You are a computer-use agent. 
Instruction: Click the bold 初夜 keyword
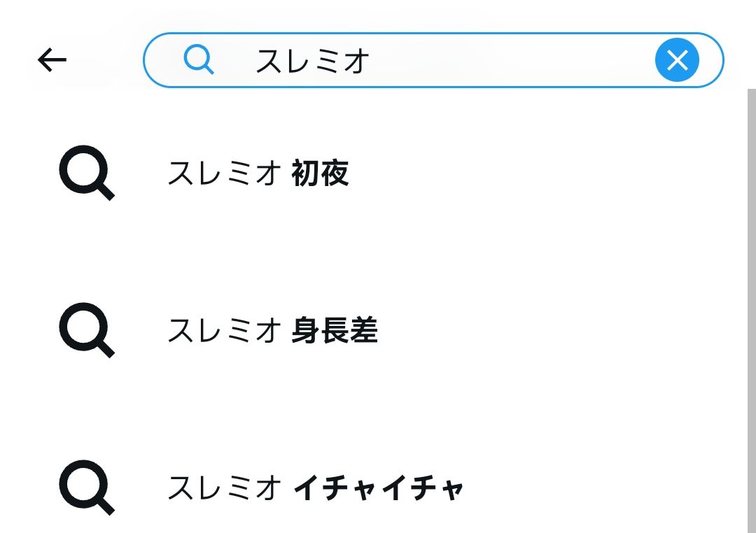[x=320, y=173]
